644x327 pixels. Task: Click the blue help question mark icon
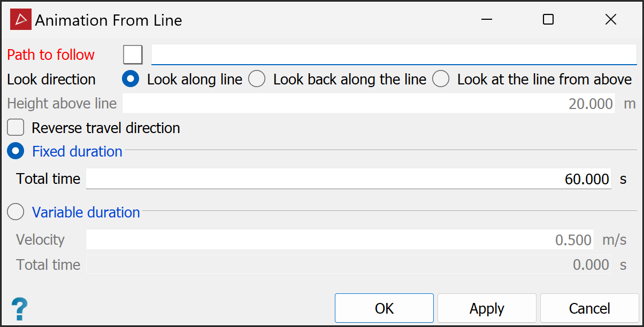coord(19,309)
